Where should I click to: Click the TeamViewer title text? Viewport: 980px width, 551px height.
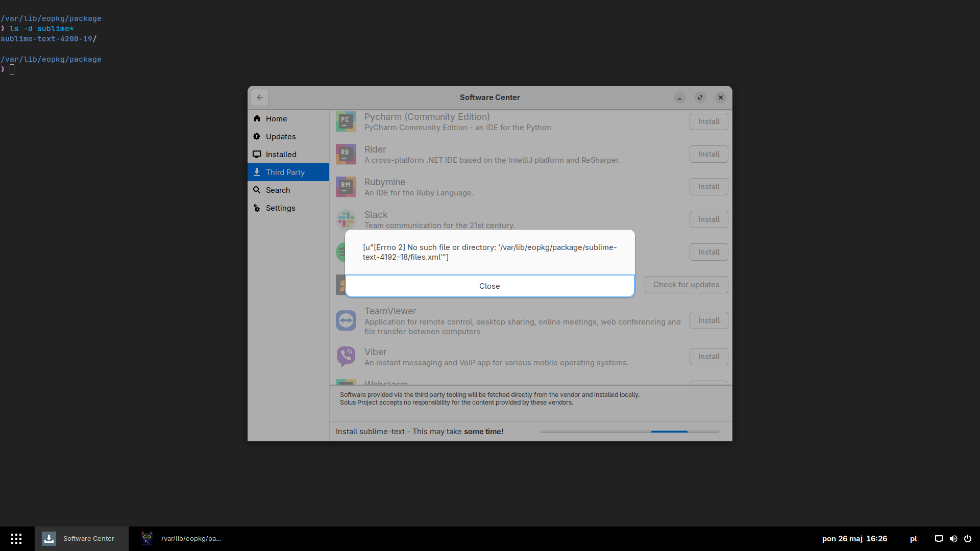(390, 311)
